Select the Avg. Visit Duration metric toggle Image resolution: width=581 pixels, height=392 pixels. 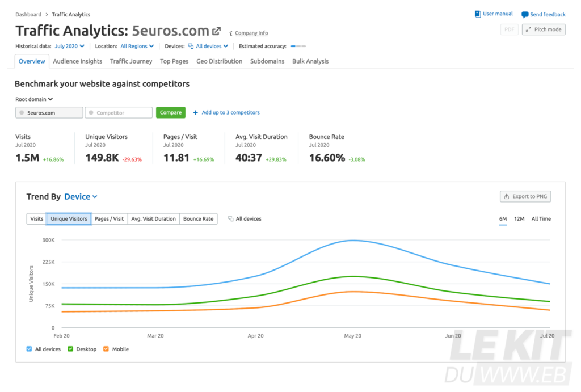pos(153,218)
